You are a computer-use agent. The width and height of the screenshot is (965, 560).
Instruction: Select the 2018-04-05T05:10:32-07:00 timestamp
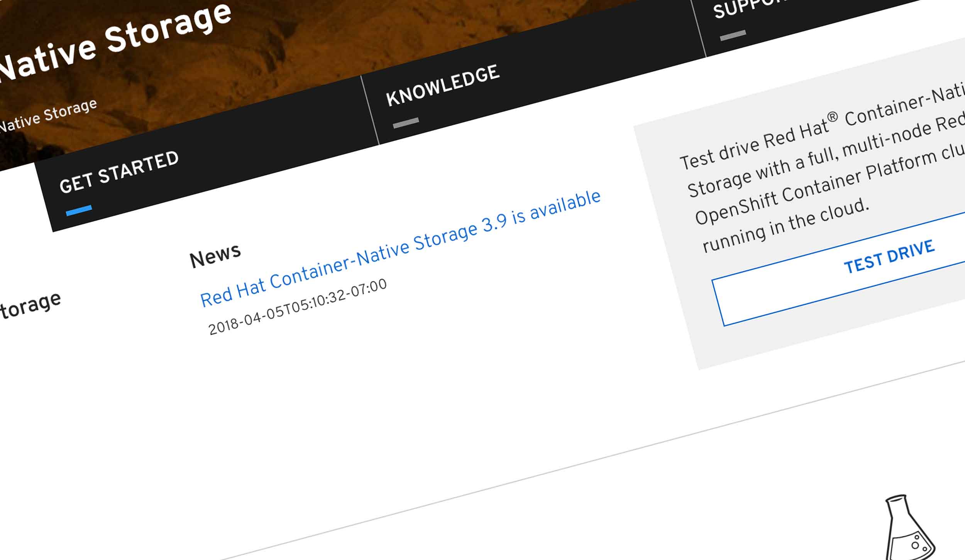(x=297, y=307)
